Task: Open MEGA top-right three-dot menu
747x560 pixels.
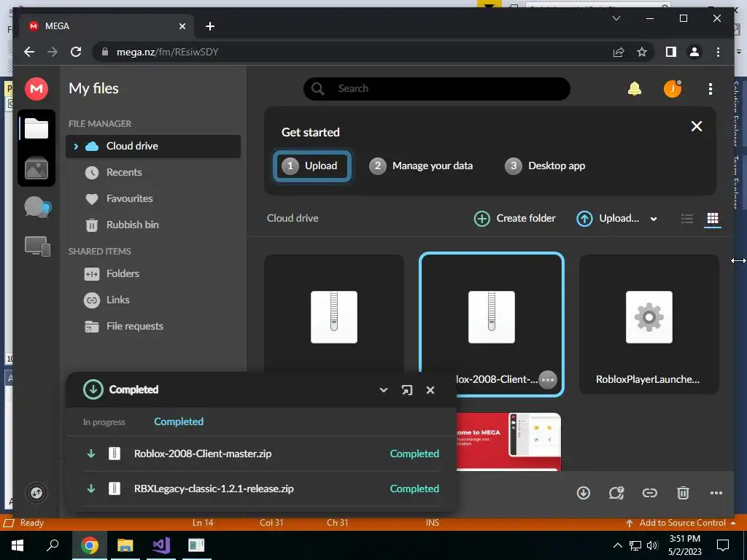Action: (x=711, y=88)
